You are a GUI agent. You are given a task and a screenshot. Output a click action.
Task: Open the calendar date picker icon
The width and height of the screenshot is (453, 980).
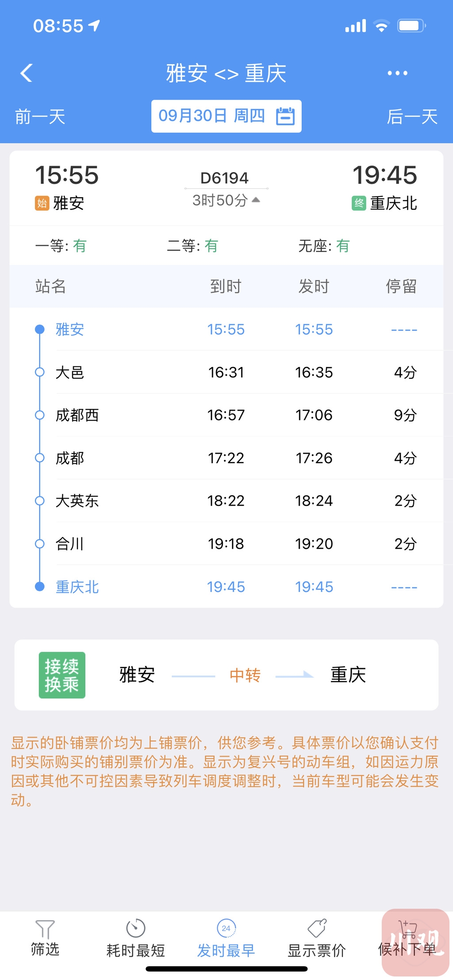click(285, 116)
